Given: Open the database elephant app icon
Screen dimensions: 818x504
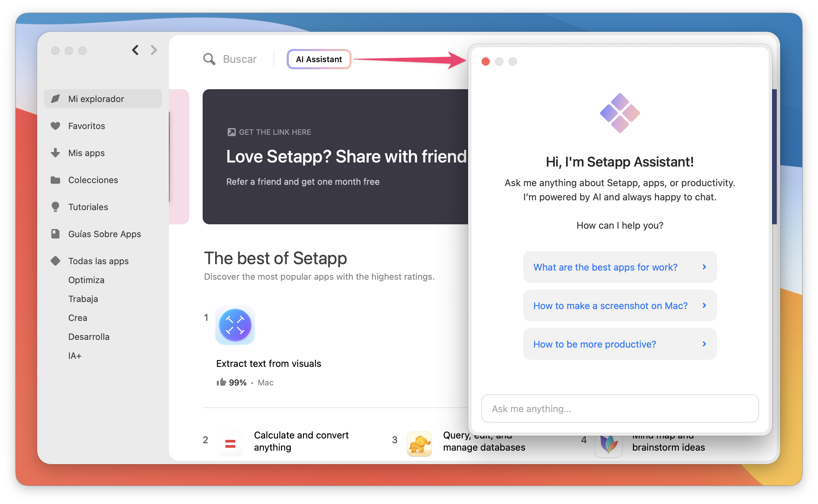Looking at the screenshot, I should (419, 444).
